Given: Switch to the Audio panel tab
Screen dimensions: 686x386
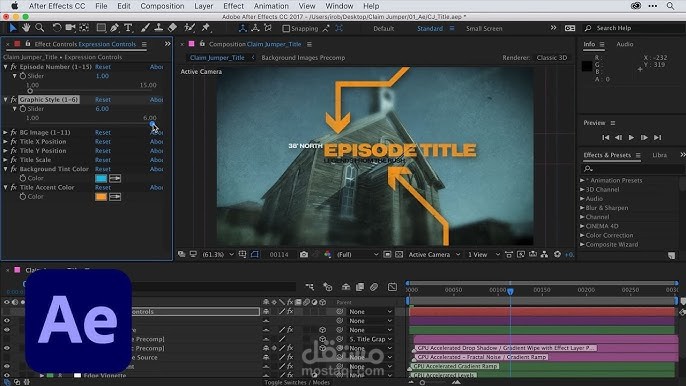Looking at the screenshot, I should (624, 44).
